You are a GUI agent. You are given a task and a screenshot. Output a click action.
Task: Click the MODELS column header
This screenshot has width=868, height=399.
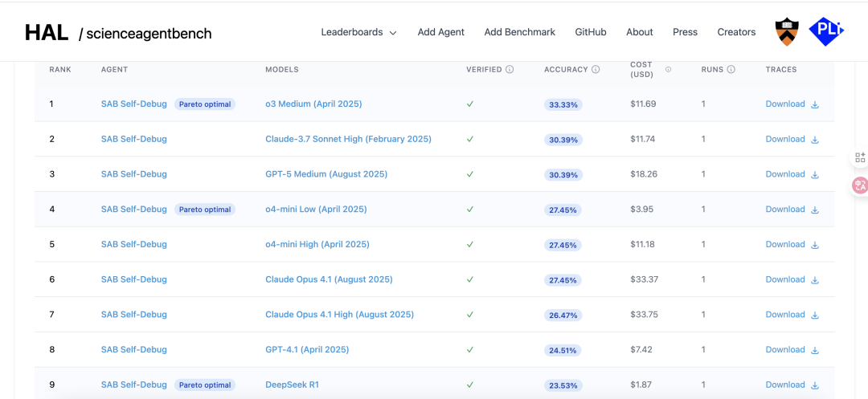click(282, 70)
